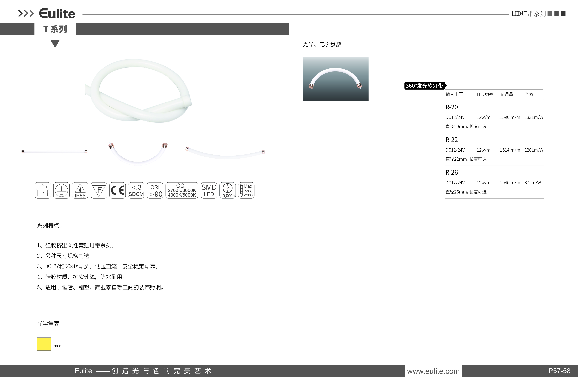Screen dimensions: 578x392
Task: Click the SMD LED icon
Action: pos(209,190)
